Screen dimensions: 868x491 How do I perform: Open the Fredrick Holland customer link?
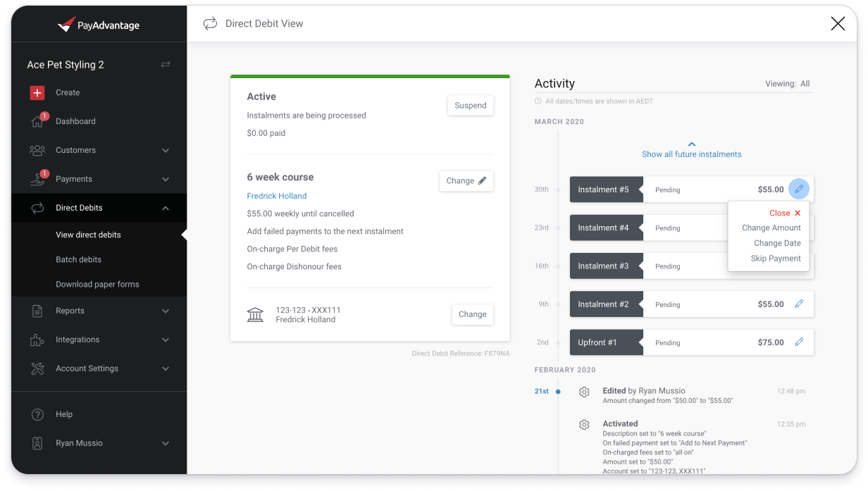[x=276, y=196]
